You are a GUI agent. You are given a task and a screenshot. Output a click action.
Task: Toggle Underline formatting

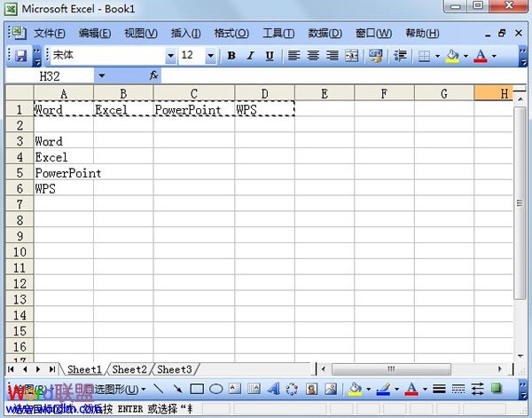click(270, 56)
